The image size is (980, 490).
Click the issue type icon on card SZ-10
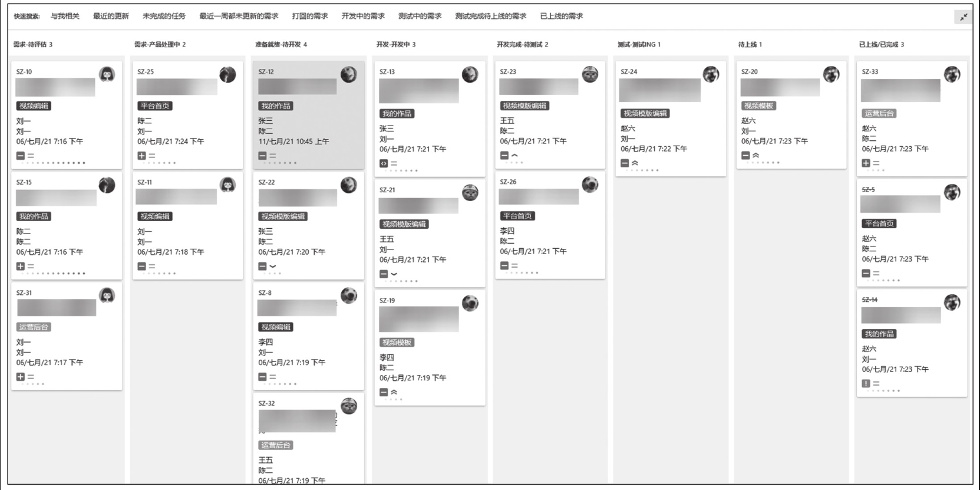point(21,156)
